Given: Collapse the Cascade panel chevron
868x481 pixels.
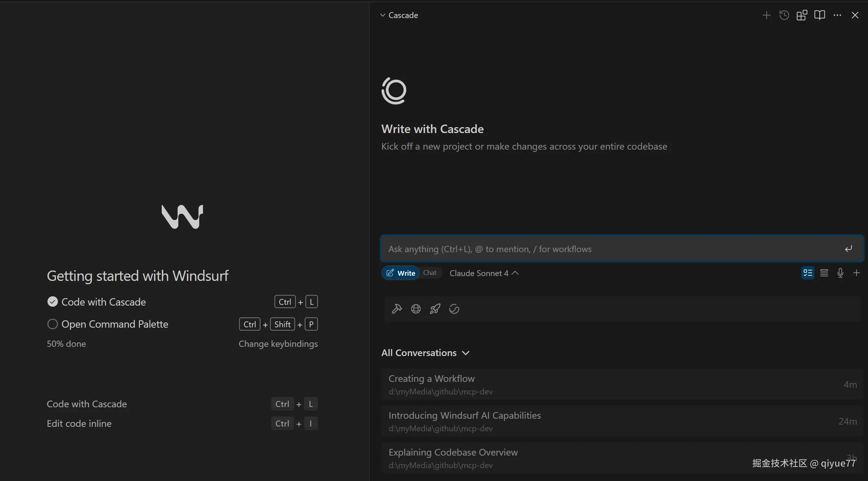Looking at the screenshot, I should (383, 15).
